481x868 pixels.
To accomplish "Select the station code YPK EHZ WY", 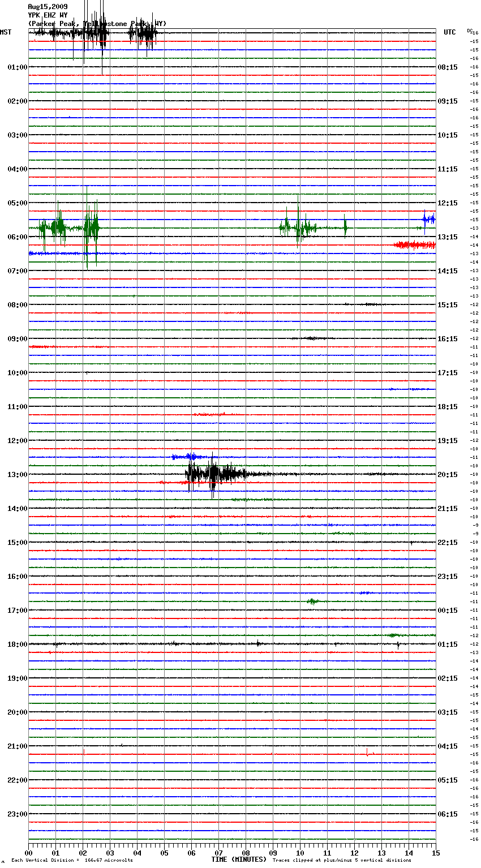I will [x=48, y=15].
